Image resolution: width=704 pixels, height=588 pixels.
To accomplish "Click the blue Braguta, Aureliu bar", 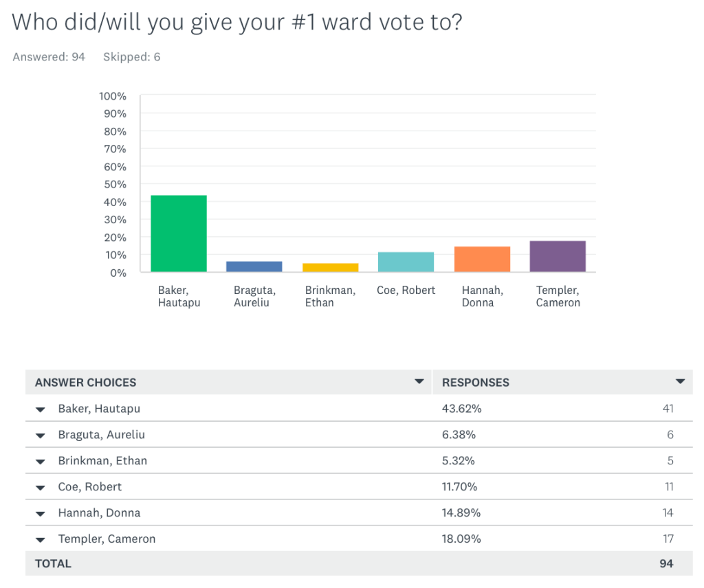I will pos(254,267).
